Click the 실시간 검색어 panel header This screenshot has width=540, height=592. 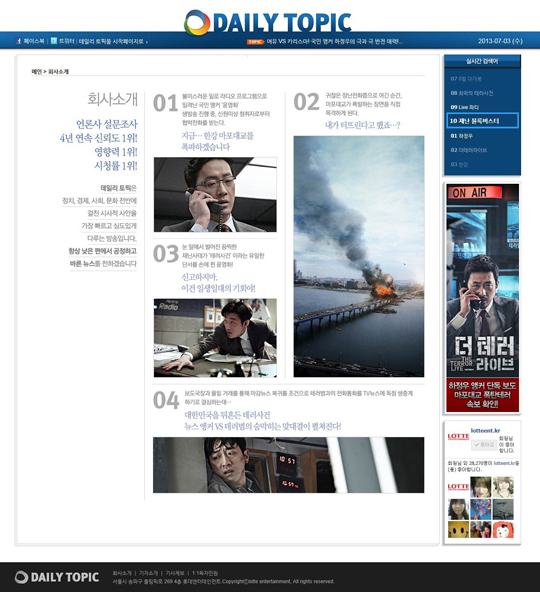pyautogui.click(x=482, y=61)
